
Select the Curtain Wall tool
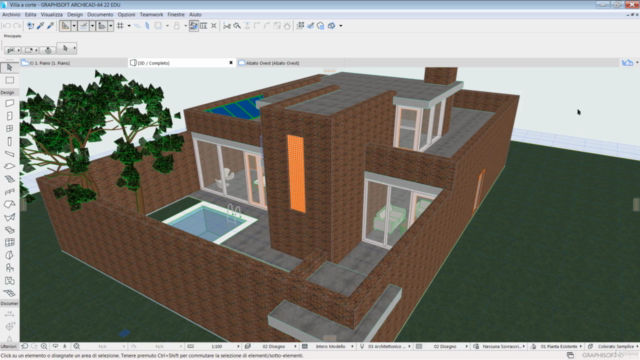pyautogui.click(x=9, y=242)
